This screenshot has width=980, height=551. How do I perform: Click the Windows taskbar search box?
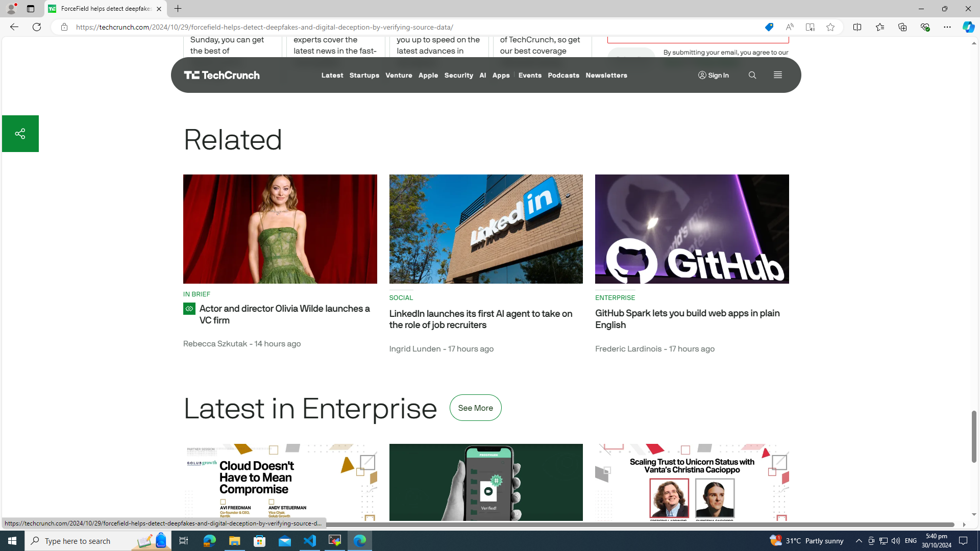tap(98, 541)
